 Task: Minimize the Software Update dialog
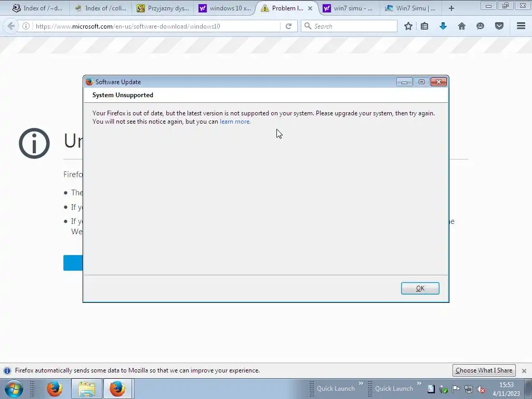pyautogui.click(x=404, y=82)
